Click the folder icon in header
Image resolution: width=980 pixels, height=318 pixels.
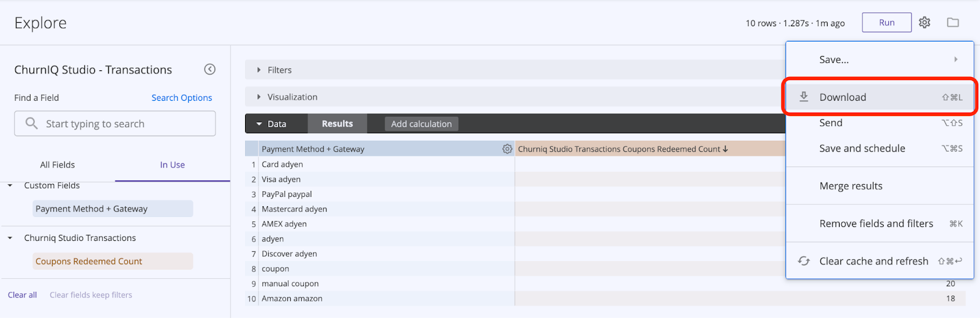[x=953, y=23]
